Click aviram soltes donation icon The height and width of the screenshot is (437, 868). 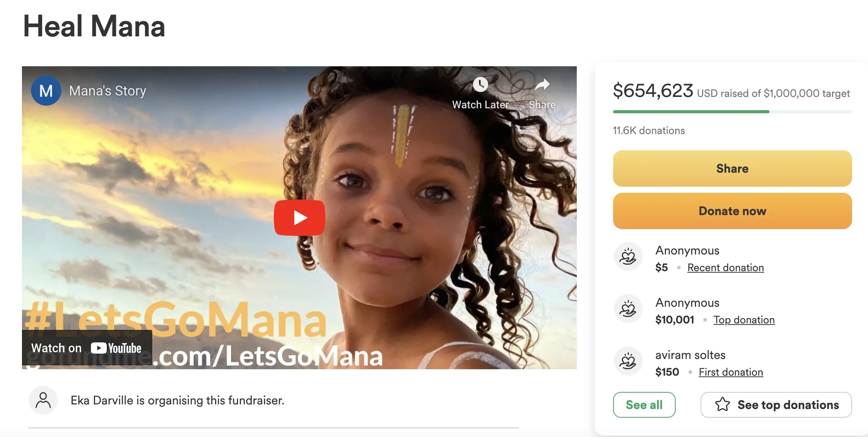[628, 361]
